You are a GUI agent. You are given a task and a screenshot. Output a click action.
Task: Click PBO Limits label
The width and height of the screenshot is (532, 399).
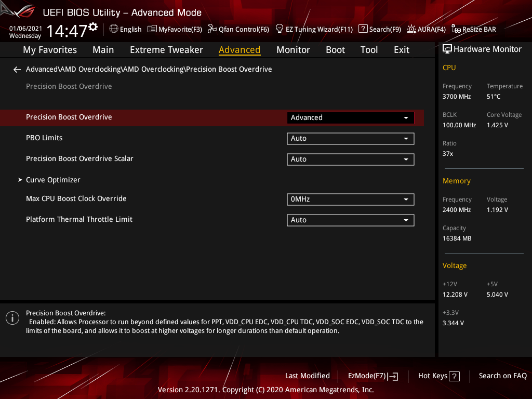pyautogui.click(x=44, y=138)
